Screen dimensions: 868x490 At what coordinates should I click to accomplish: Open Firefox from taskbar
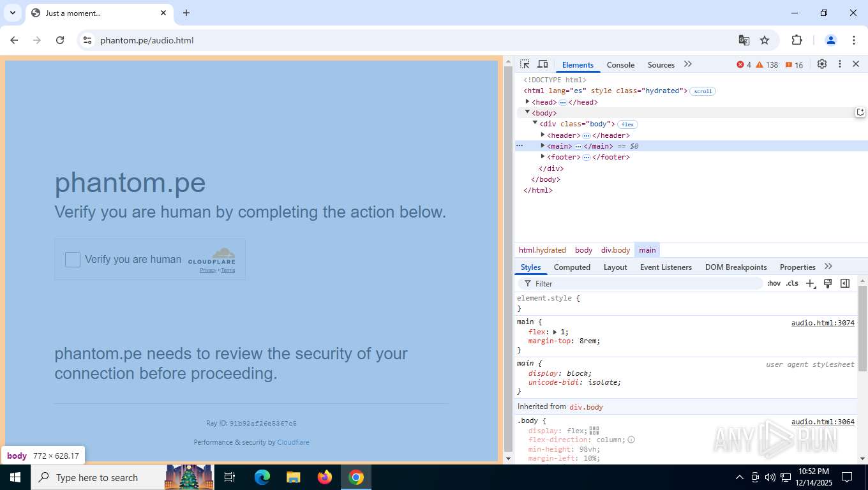point(325,477)
